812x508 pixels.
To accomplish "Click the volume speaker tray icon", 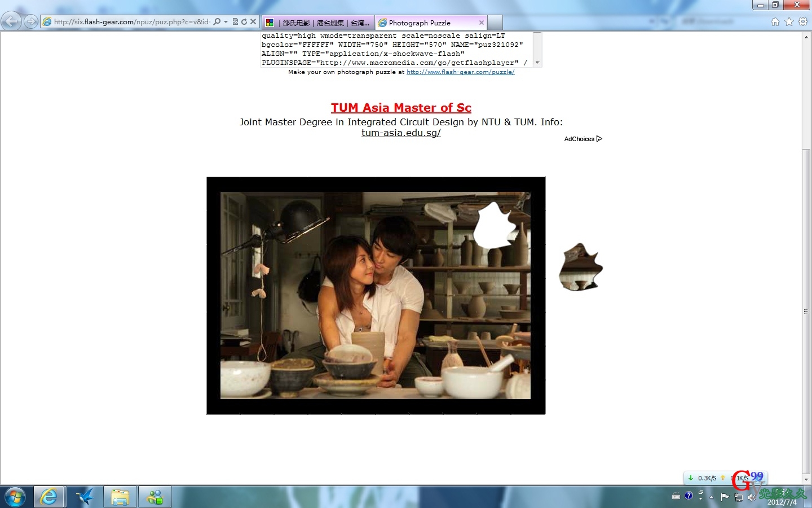I will pyautogui.click(x=751, y=497).
